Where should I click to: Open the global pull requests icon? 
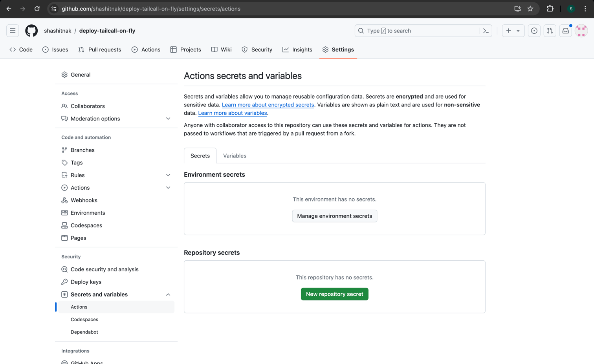click(550, 31)
